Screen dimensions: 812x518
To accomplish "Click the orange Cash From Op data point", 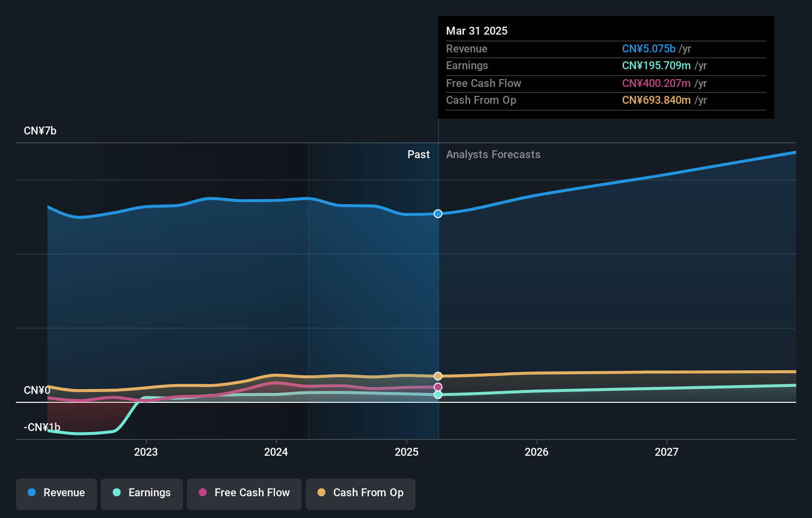I will click(438, 376).
